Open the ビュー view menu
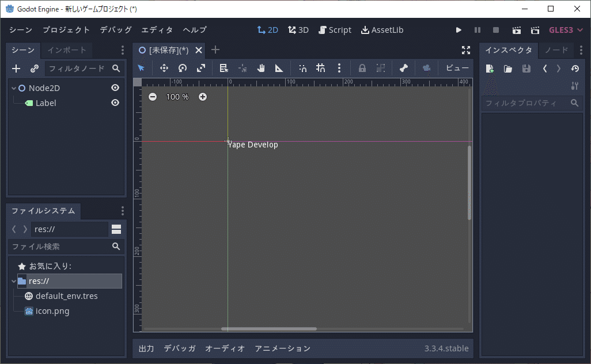The image size is (591, 364). [x=457, y=68]
